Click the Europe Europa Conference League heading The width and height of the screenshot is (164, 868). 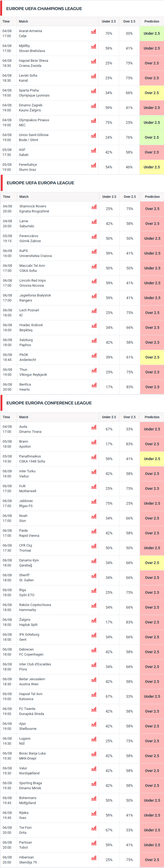(49, 403)
